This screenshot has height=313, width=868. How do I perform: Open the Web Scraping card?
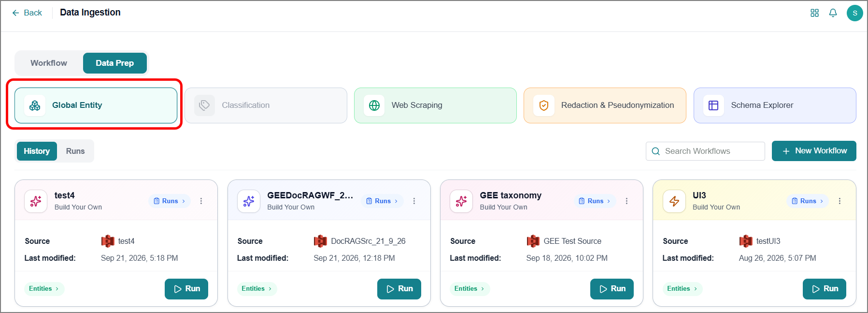[435, 105]
